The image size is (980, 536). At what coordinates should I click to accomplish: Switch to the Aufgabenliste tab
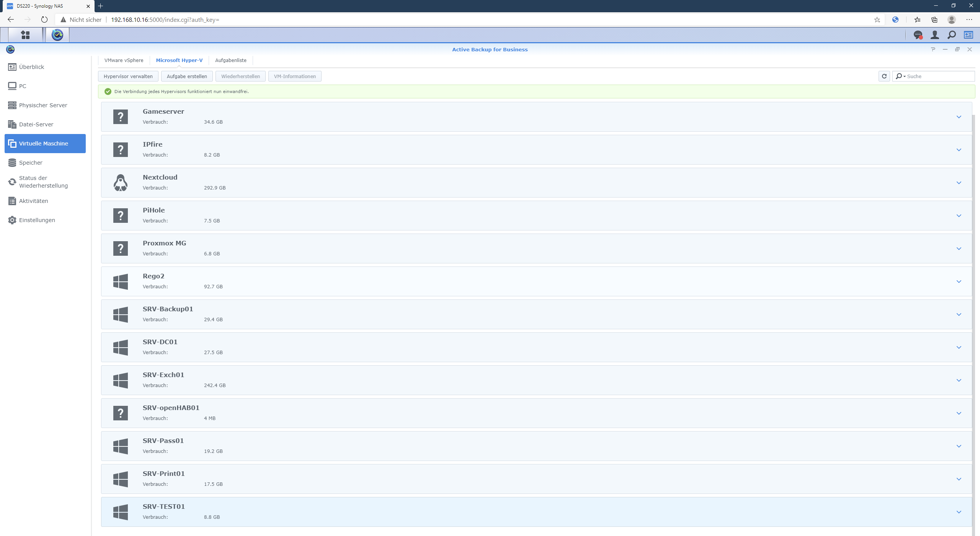(x=230, y=60)
